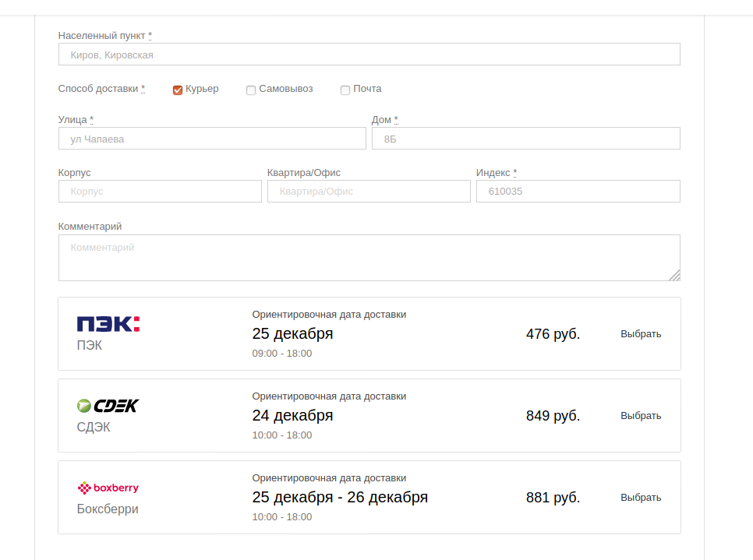Uncheck the Курьер delivery checkbox
The width and height of the screenshot is (753, 560).
178,90
